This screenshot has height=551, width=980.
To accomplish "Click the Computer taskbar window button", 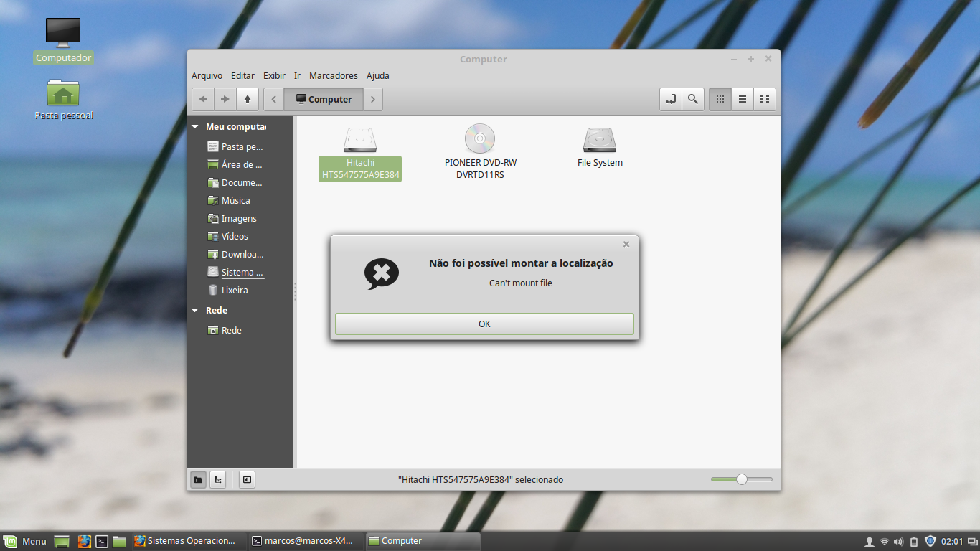I will [x=422, y=541].
